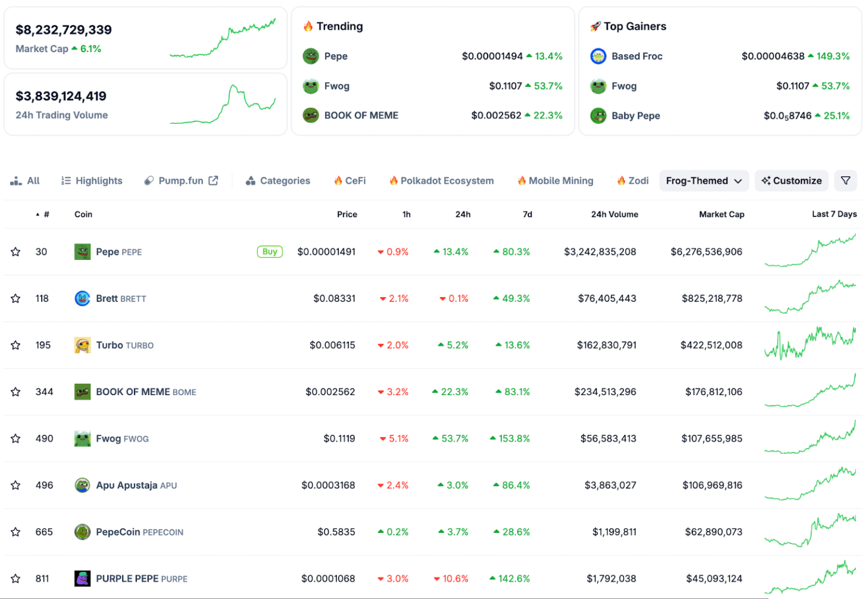The height and width of the screenshot is (599, 868).
Task: Star the BOOK OF MEME row
Action: [15, 392]
